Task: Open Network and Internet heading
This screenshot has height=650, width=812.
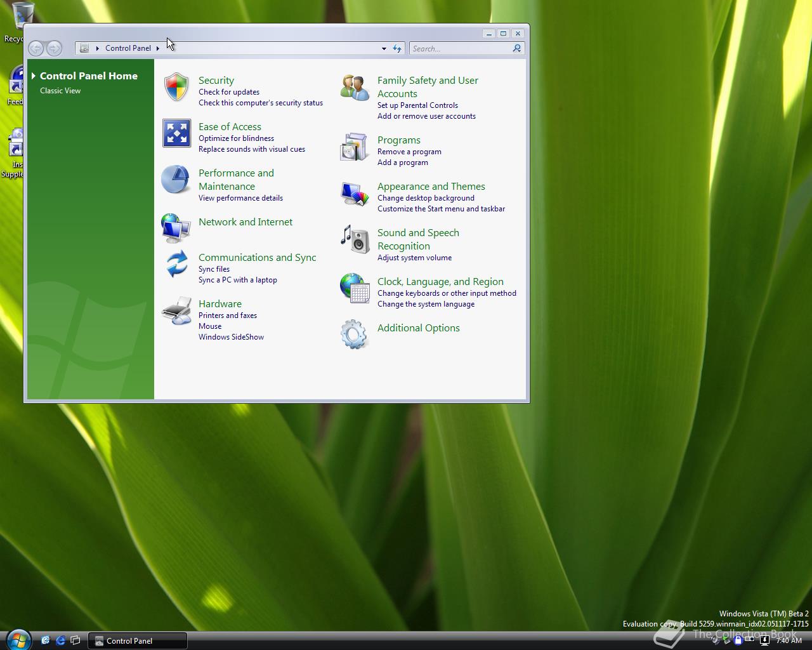Action: click(246, 222)
